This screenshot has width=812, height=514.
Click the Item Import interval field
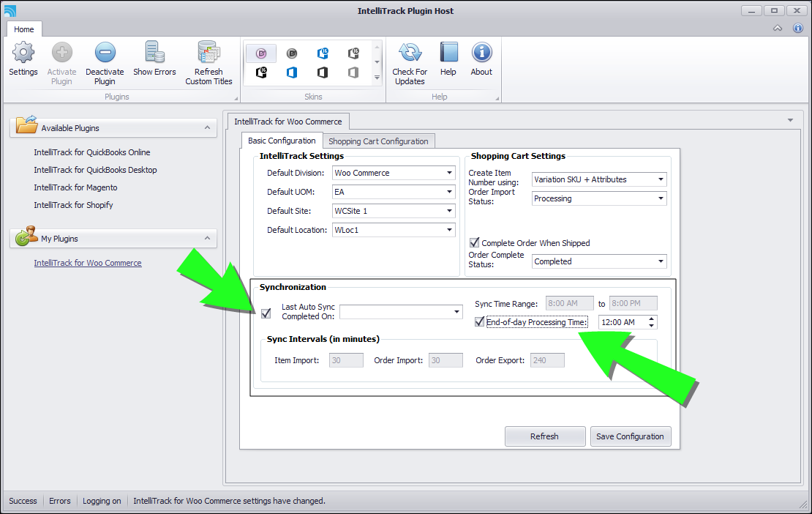pos(346,360)
